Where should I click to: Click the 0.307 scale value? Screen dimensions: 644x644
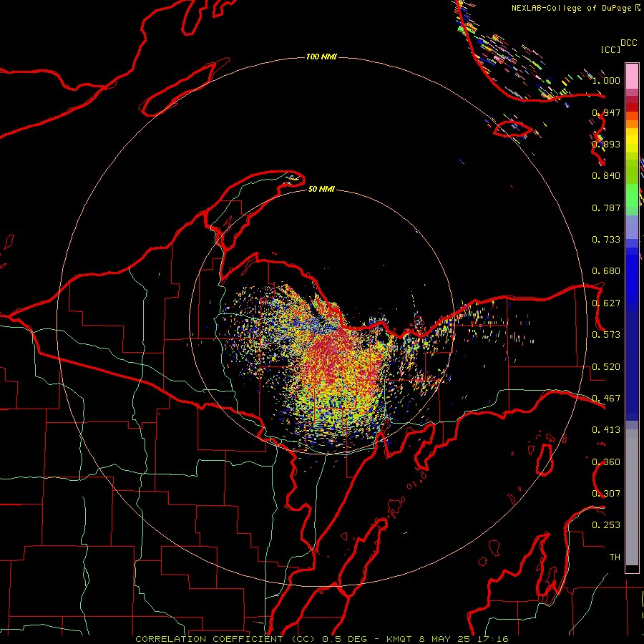[606, 494]
